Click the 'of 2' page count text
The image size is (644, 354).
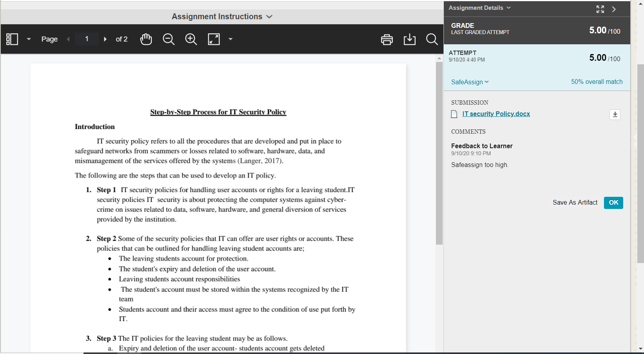122,39
